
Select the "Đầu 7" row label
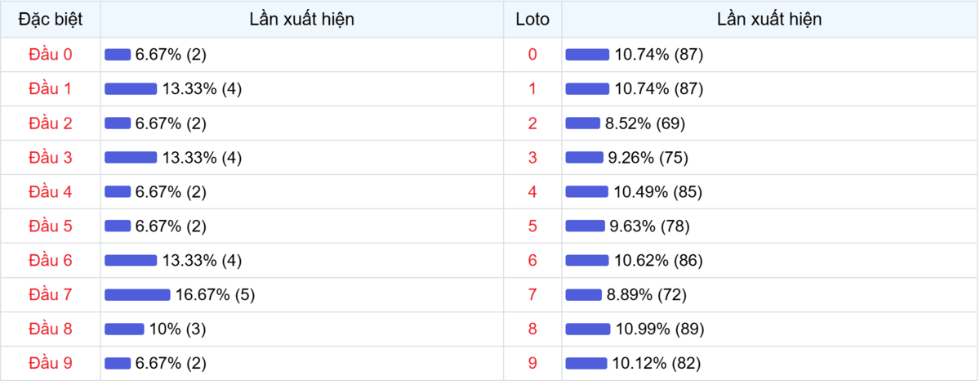(51, 295)
